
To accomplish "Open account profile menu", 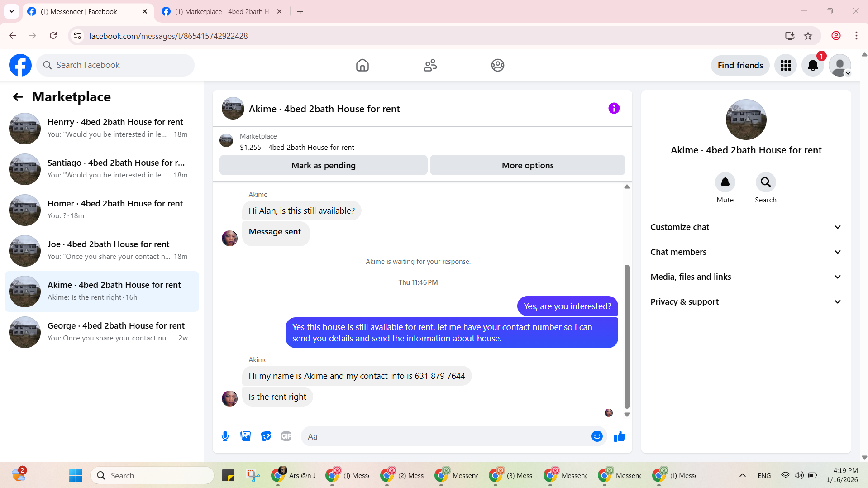I will pyautogui.click(x=840, y=65).
